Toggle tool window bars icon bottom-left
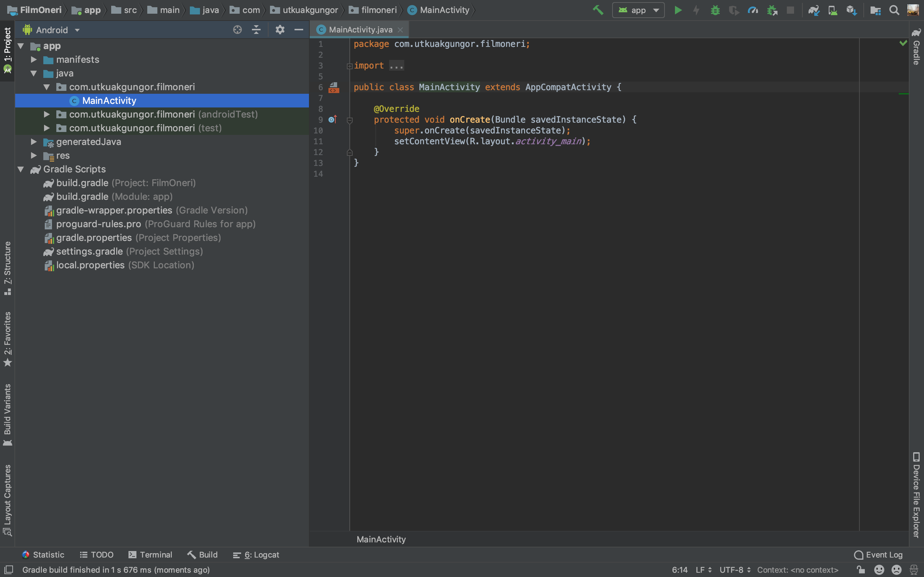 click(9, 570)
